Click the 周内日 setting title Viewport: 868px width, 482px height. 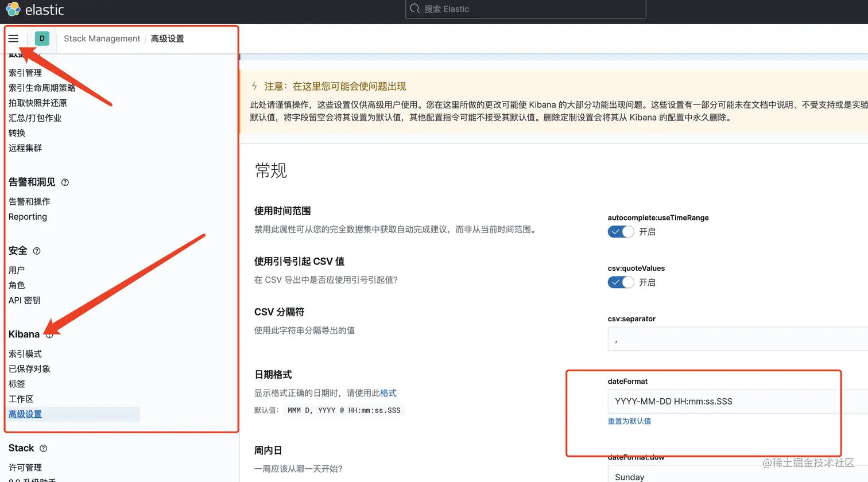coord(268,450)
